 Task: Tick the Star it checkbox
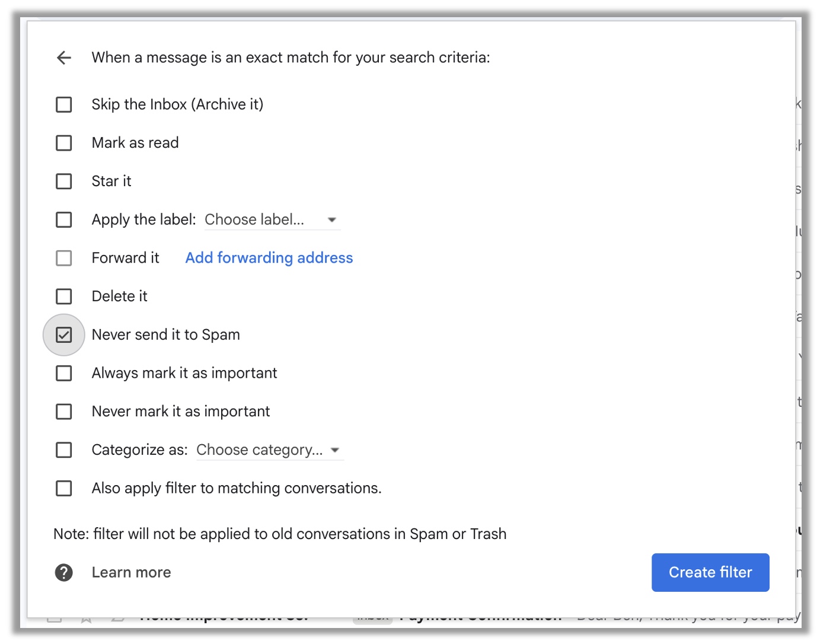click(x=64, y=181)
